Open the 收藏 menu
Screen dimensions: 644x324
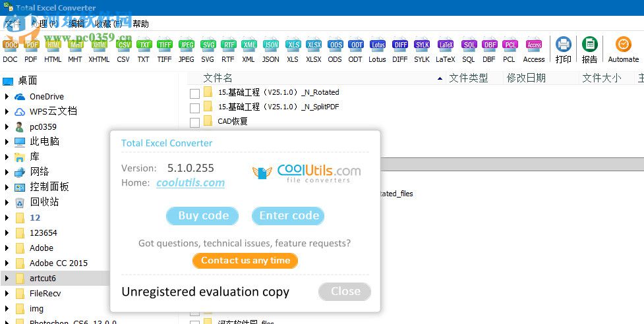(109, 24)
